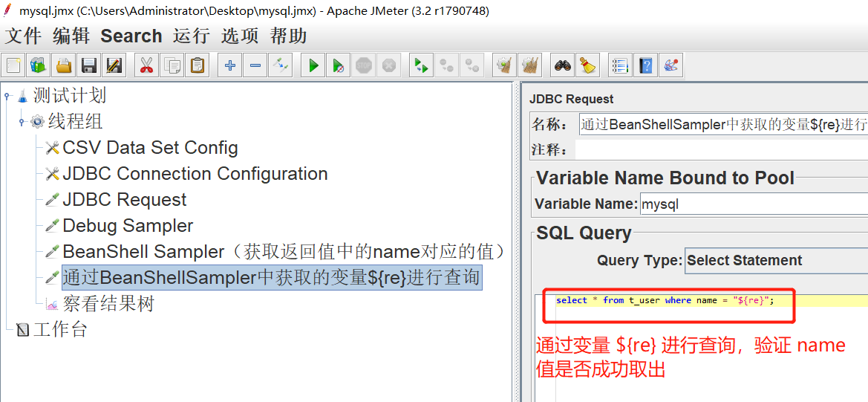868x402 pixels.
Task: Paste using the clipboard toolbar icon
Action: click(197, 65)
